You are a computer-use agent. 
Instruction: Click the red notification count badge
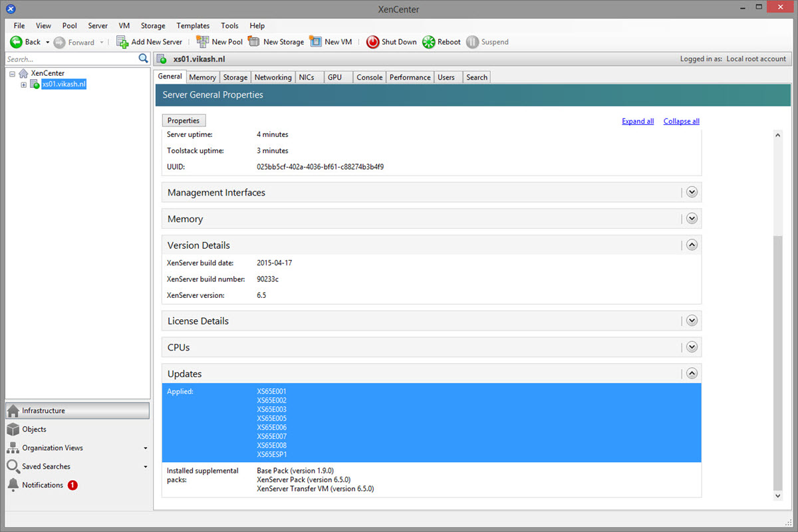click(x=72, y=485)
